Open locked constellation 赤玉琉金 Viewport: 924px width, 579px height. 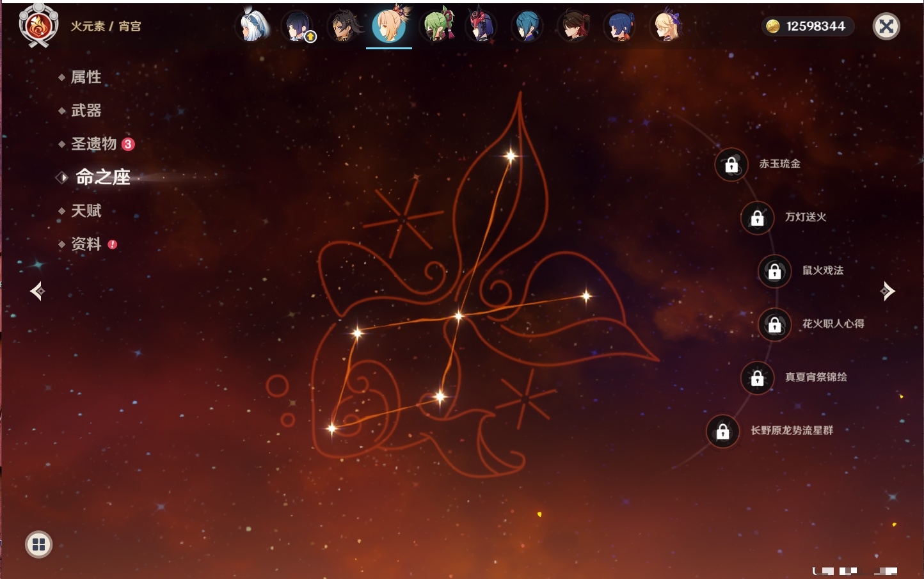tap(731, 165)
